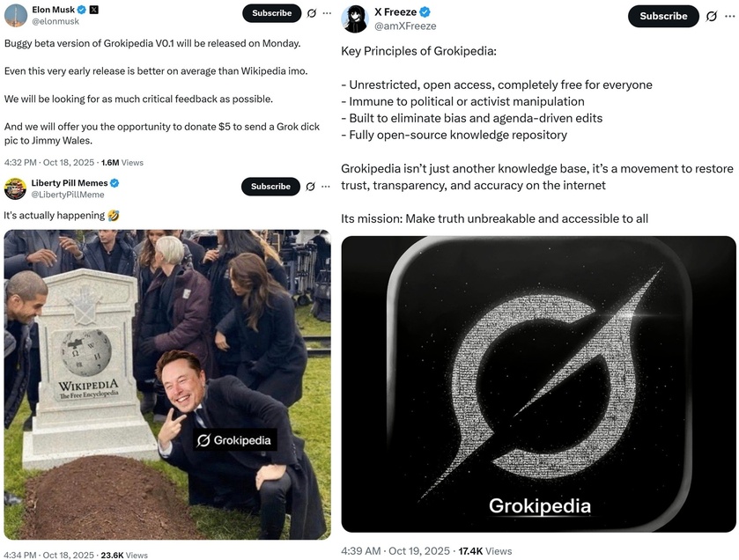
Task: Open Grok icon on Liberty Pill Memes post
Action: tap(310, 187)
